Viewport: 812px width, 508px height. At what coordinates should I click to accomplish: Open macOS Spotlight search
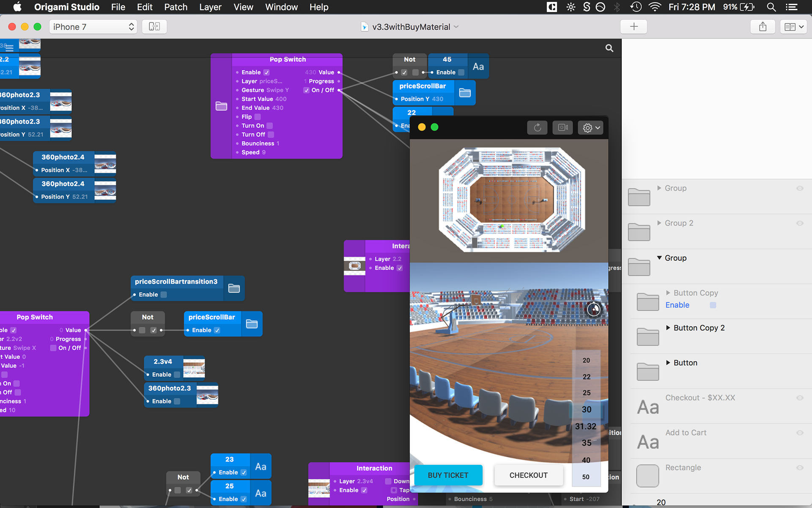[771, 7]
